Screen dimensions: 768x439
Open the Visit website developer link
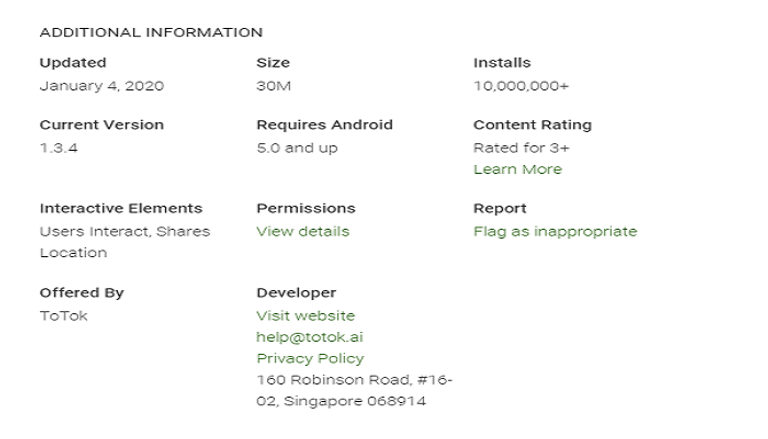pyautogui.click(x=305, y=315)
